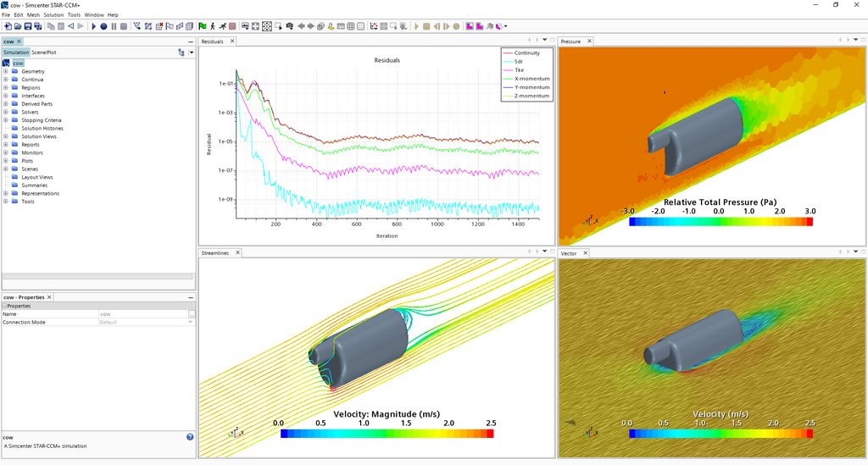The width and height of the screenshot is (868, 465).
Task: Open the Mesh menu
Action: pyautogui.click(x=33, y=15)
